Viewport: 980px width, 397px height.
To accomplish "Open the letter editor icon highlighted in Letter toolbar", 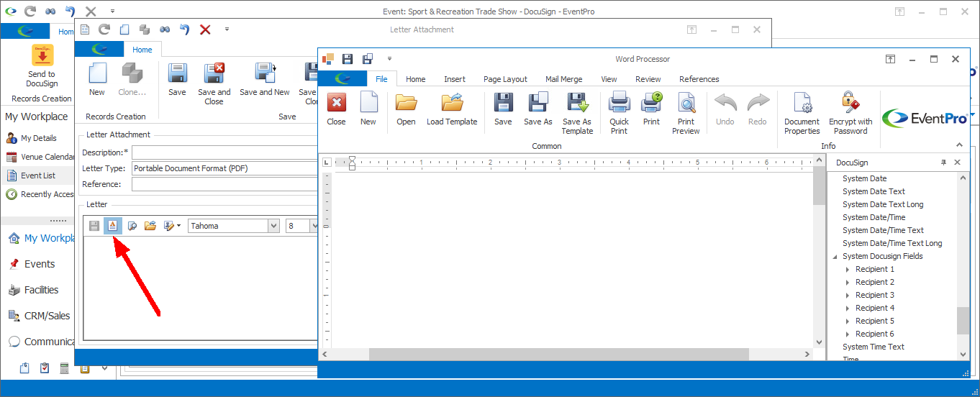I will coord(113,226).
